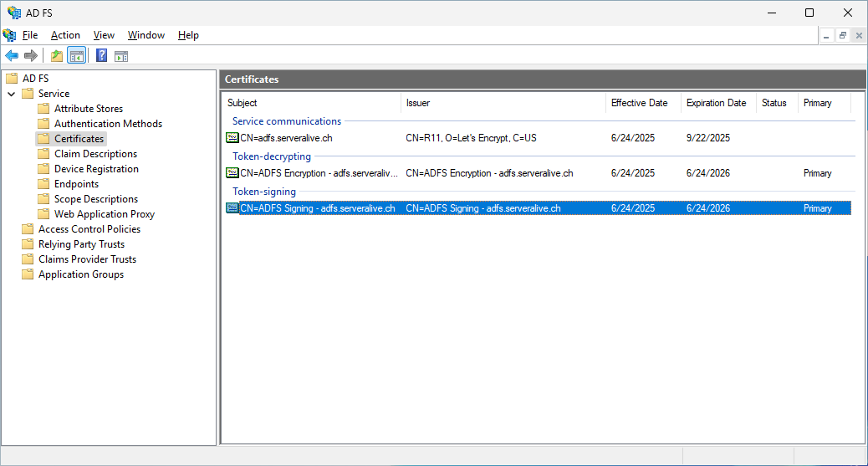Open Endpoints node in tree
The image size is (868, 466).
(x=76, y=183)
